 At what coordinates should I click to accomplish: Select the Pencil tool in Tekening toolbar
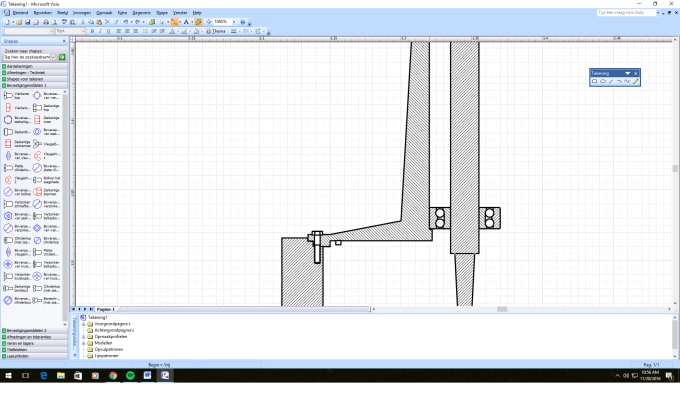click(636, 82)
